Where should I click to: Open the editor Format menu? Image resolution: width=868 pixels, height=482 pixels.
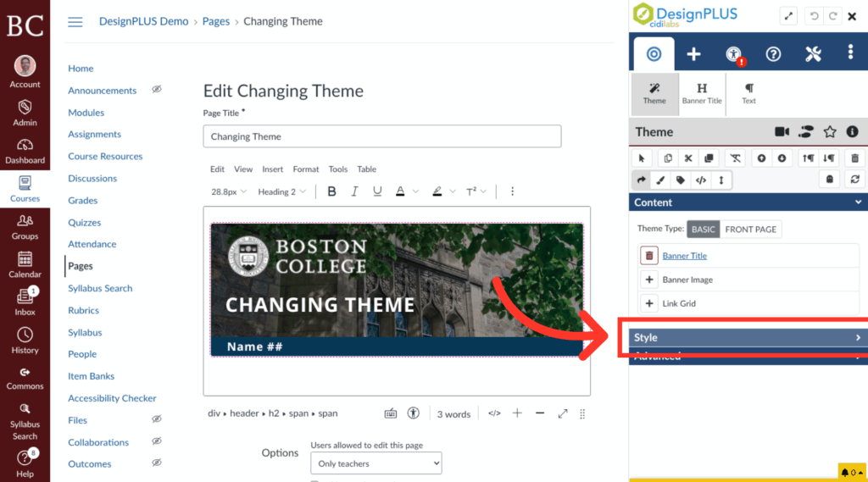[x=305, y=169]
